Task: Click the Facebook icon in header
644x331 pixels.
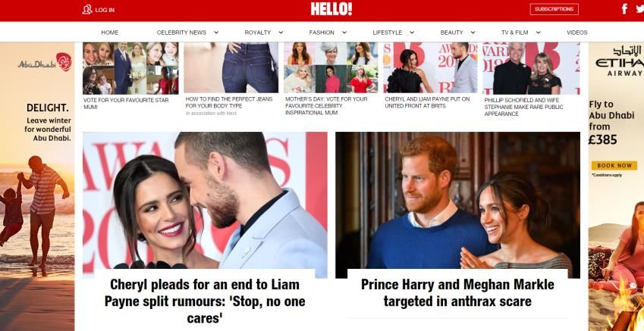Action: [x=624, y=9]
